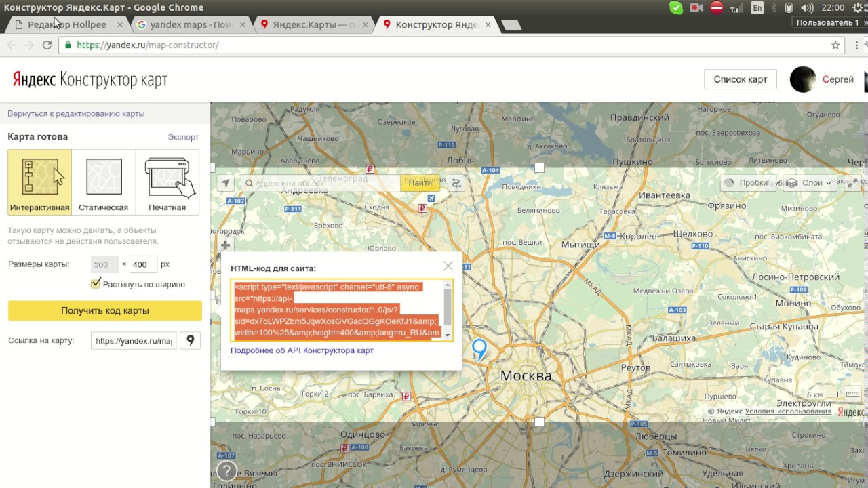The width and height of the screenshot is (868, 488).
Task: Click the Москва label on map
Action: (526, 375)
